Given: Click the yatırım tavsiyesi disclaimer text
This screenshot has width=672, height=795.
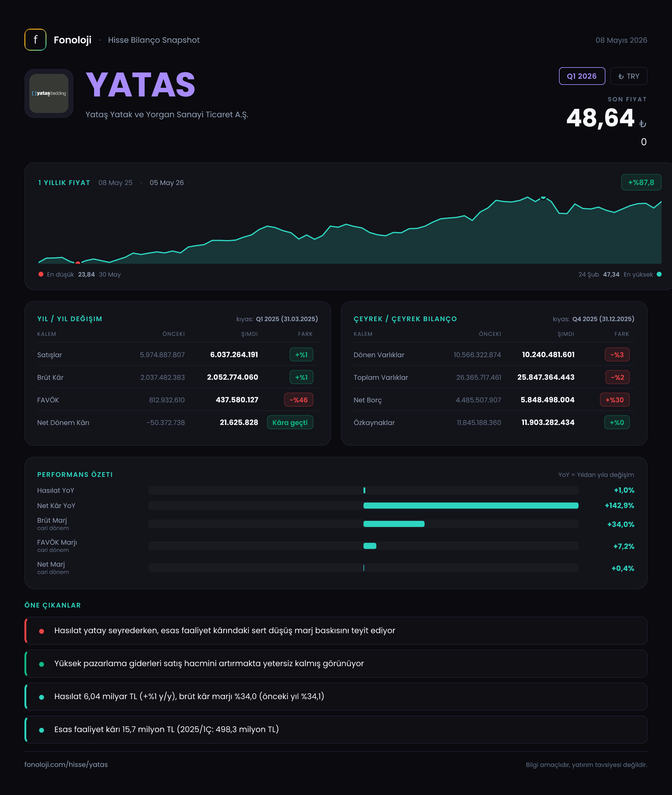Looking at the screenshot, I should point(586,764).
